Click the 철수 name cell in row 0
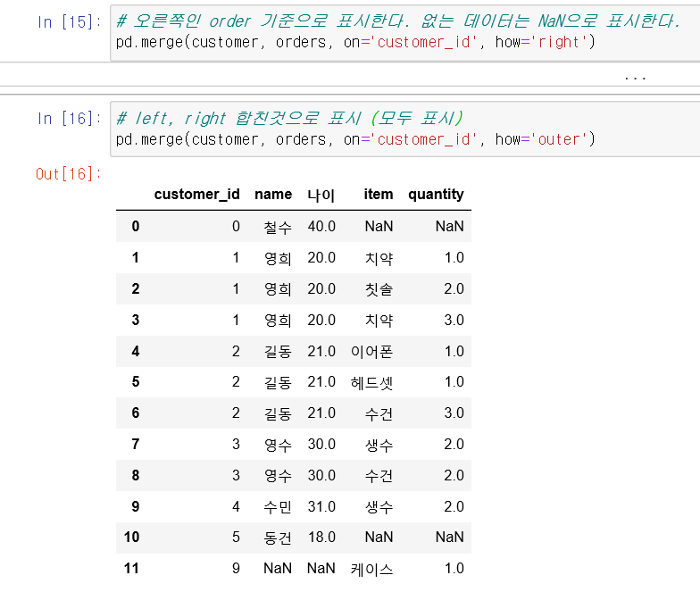 [x=278, y=227]
